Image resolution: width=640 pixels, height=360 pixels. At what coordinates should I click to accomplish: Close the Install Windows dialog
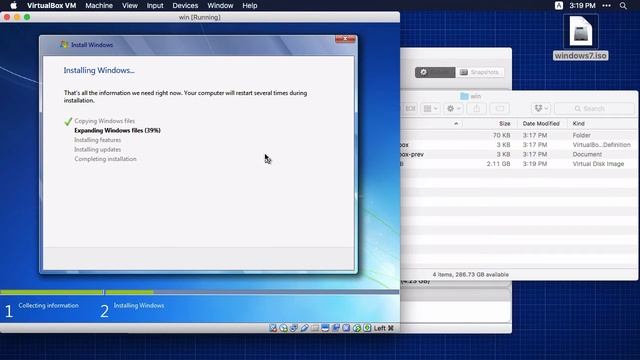point(345,39)
